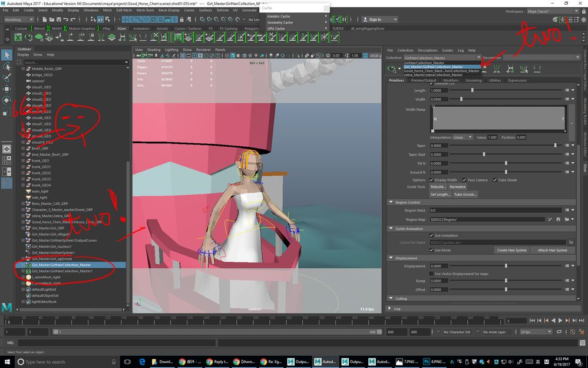Activate the Lasso selection tool
This screenshot has width=588, height=368.
tap(6, 67)
